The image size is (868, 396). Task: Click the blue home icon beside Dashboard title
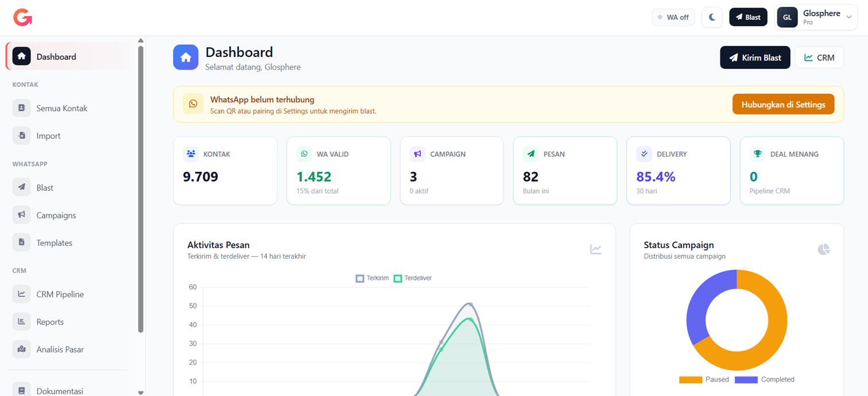point(185,57)
